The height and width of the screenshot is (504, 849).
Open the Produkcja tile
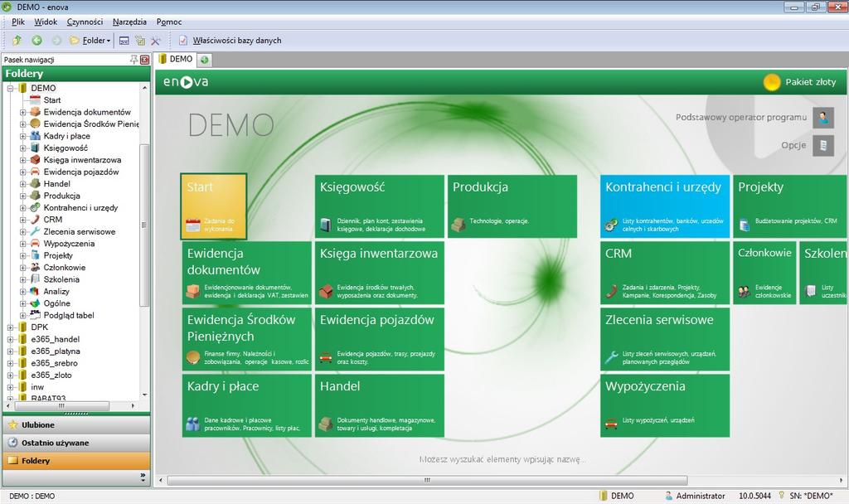click(x=512, y=206)
